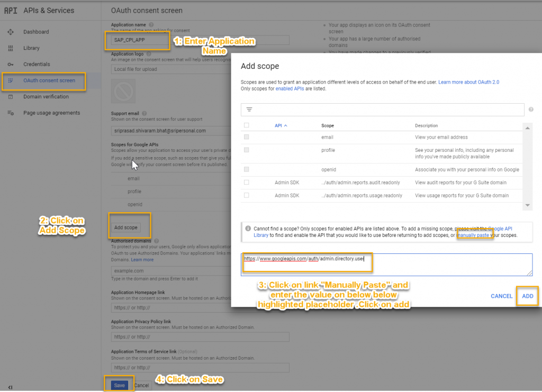Focus the Application Homepage link field
The image size is (542, 392).
coord(171,308)
